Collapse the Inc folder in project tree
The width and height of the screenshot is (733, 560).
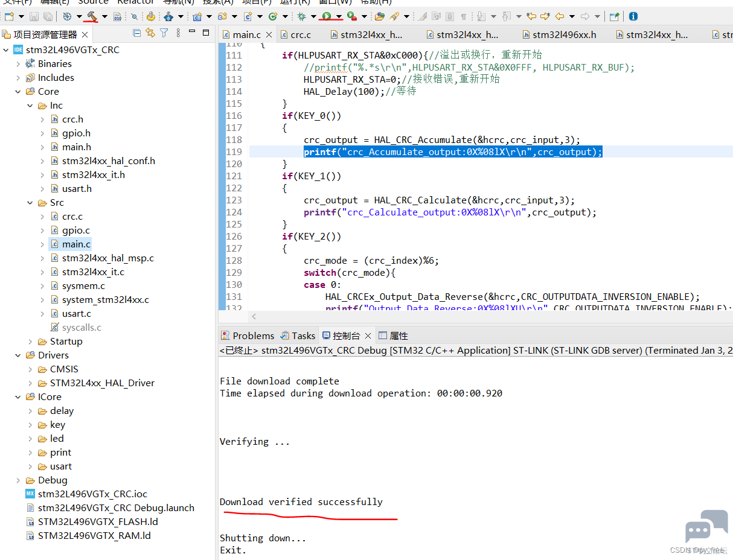coord(31,106)
